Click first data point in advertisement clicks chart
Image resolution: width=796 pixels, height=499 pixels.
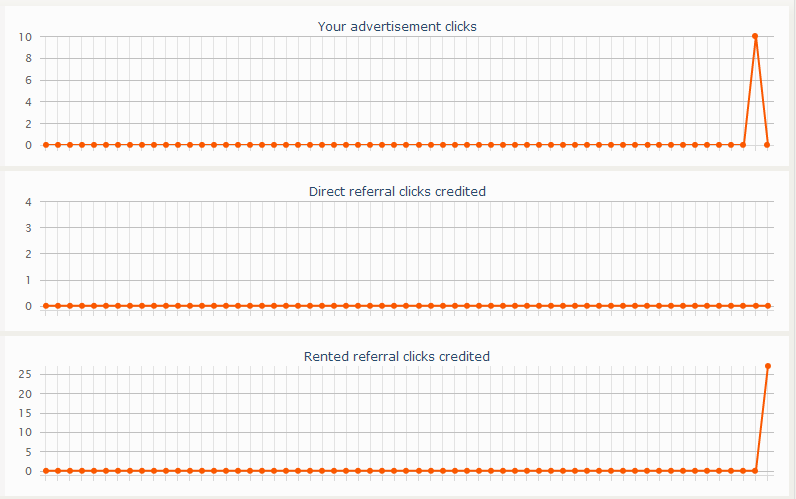45,145
